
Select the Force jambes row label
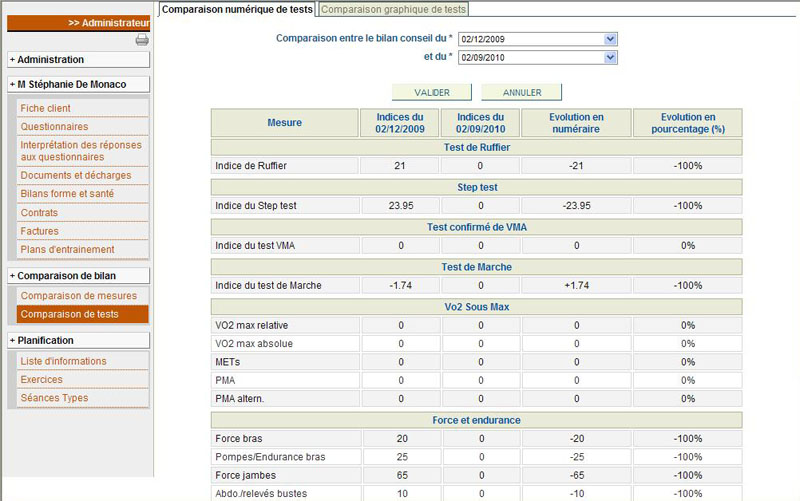(245, 475)
